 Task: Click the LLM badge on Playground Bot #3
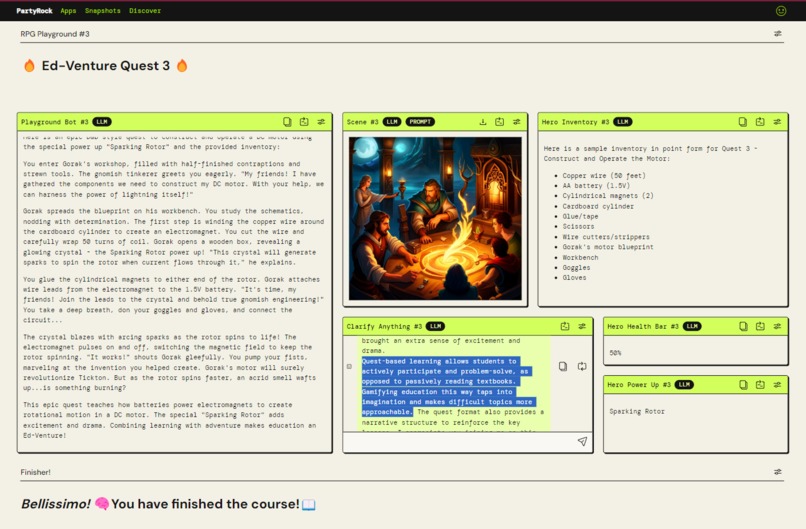(x=102, y=122)
